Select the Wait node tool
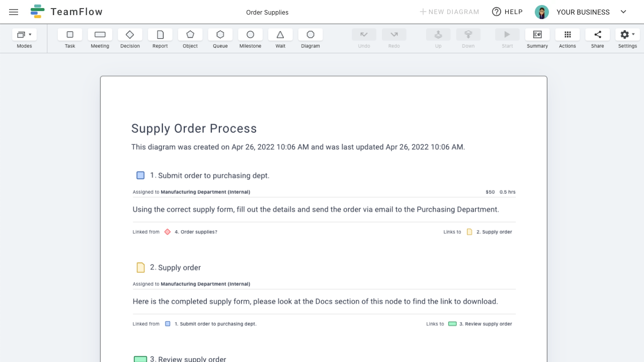644x362 pixels. 280,35
